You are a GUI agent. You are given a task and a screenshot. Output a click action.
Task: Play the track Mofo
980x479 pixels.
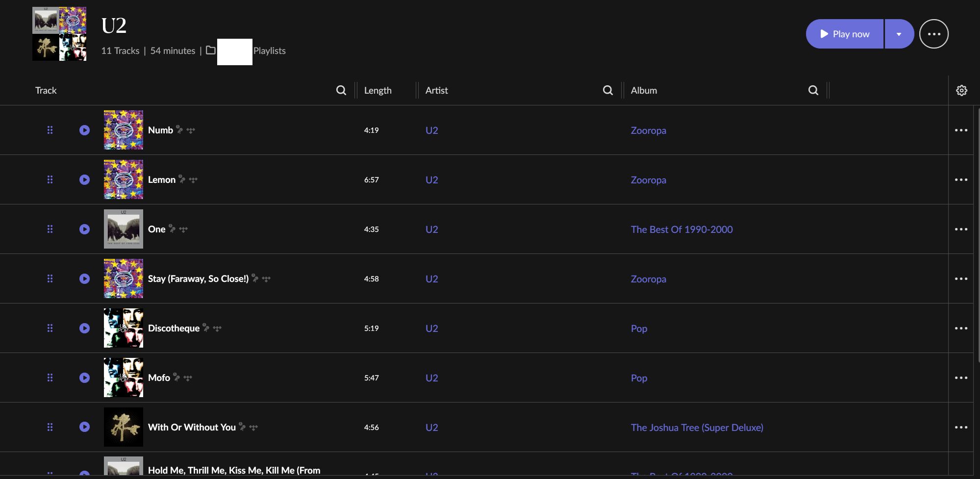coord(84,378)
